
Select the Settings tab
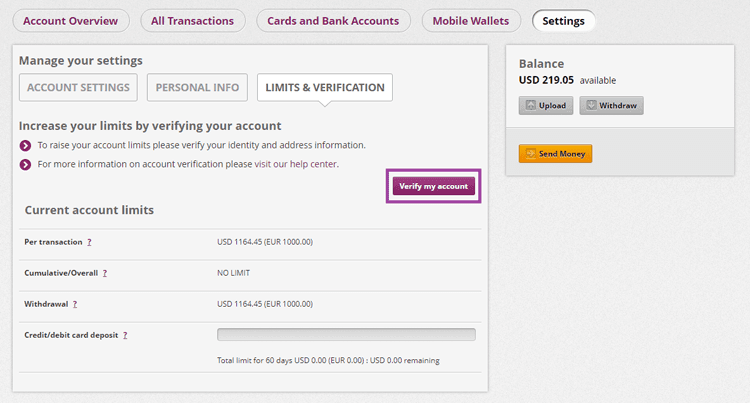[x=563, y=21]
